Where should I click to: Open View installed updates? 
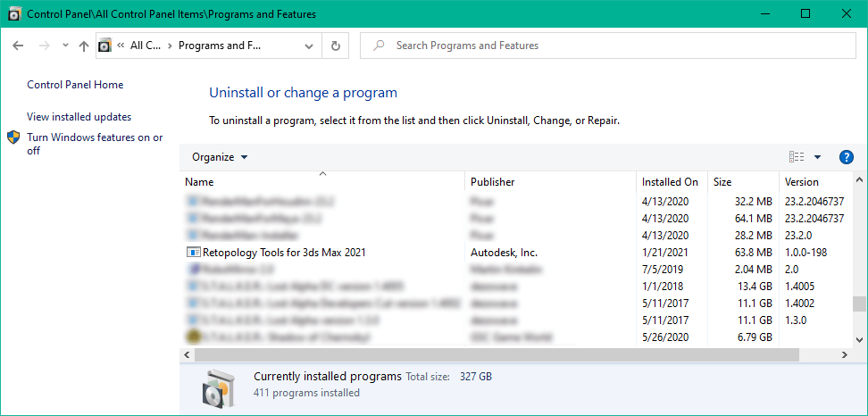coord(79,117)
